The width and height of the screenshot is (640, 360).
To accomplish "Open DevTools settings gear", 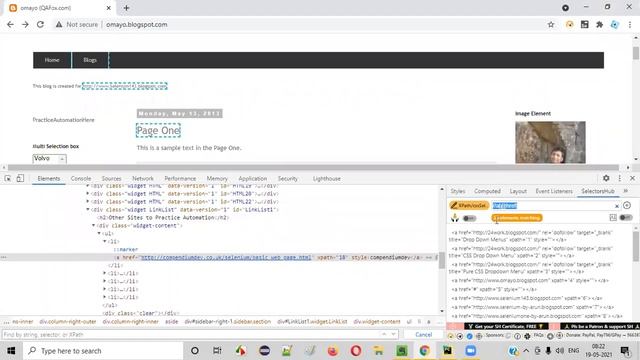I will coord(606,178).
